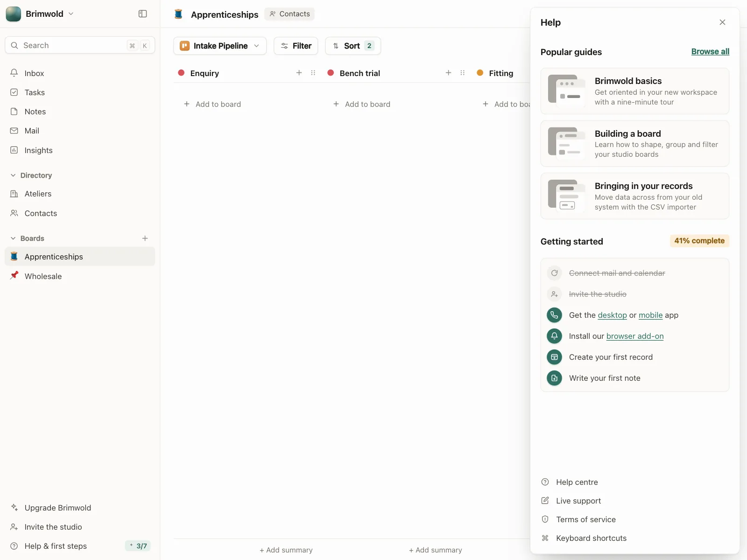Open the browser add-on link
Image resolution: width=747 pixels, height=560 pixels.
[635, 336]
